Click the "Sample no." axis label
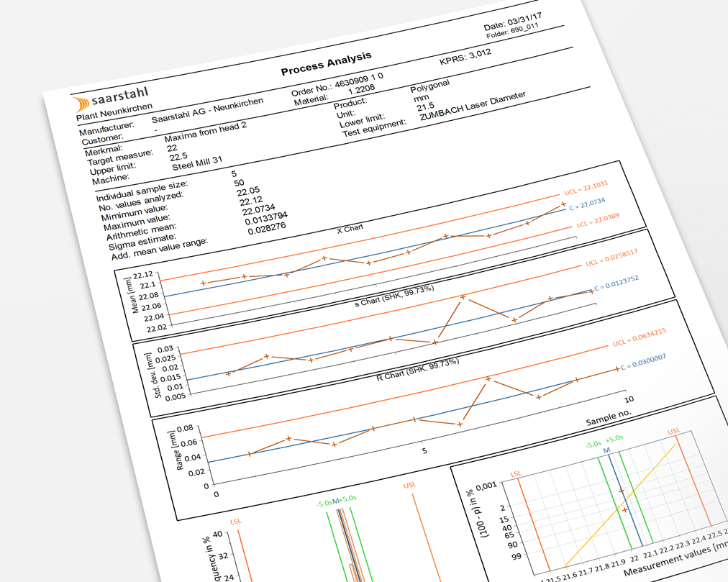 click(609, 417)
